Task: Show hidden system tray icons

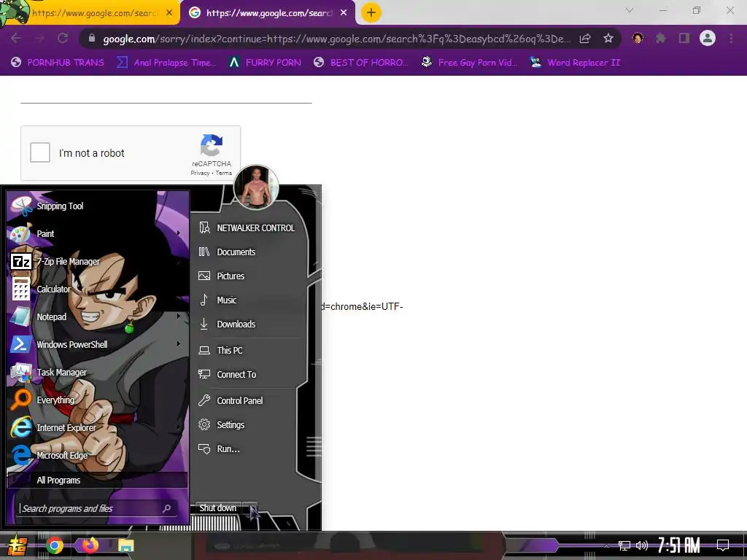Action: (606, 545)
